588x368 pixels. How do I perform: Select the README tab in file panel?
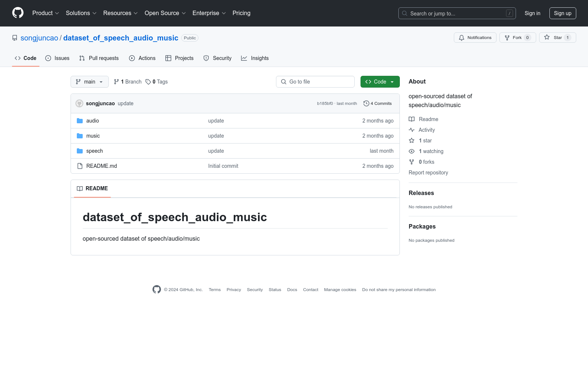coord(92,188)
